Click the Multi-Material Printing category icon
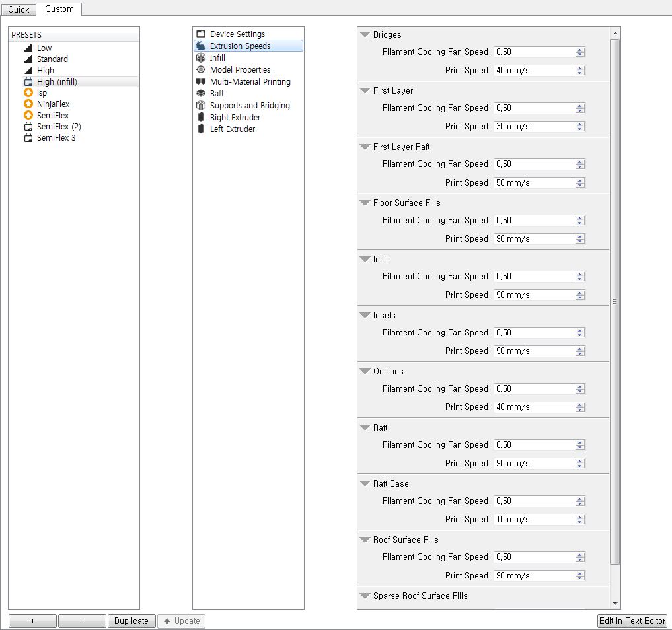The image size is (672, 630). (x=201, y=81)
